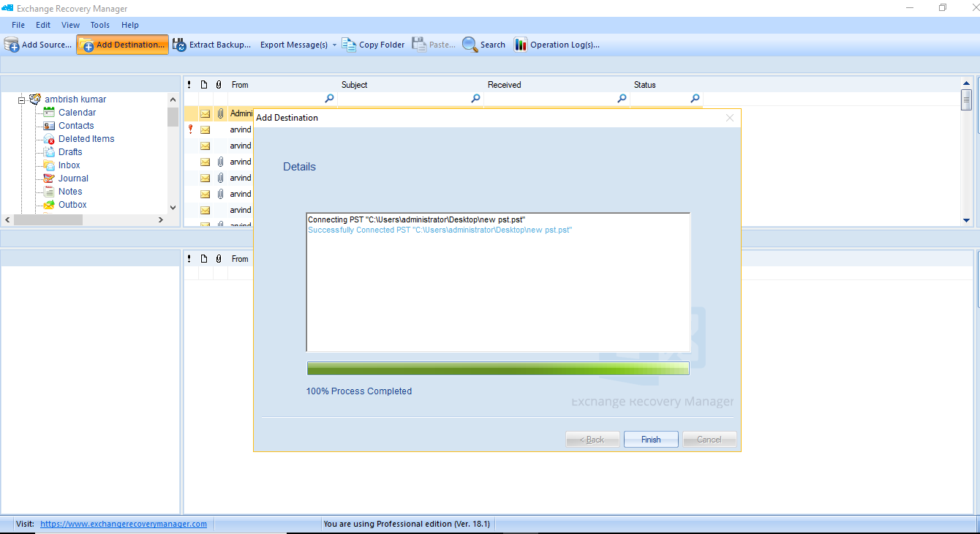Open the Edit menu
This screenshot has width=980, height=534.
(43, 25)
